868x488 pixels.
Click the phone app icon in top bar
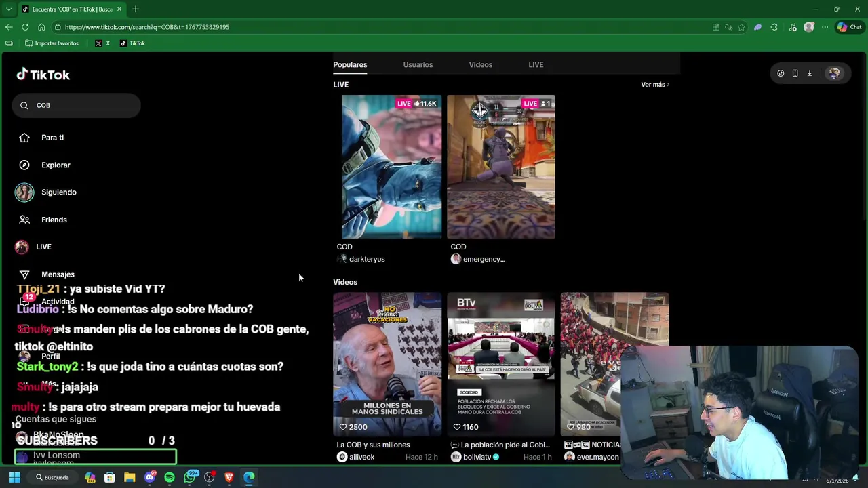click(x=795, y=73)
